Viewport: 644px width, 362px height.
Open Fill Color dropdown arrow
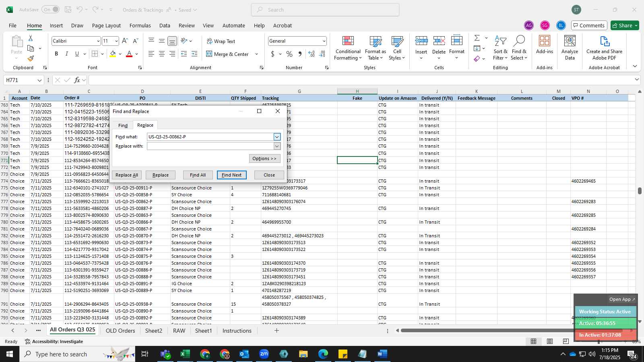click(x=120, y=54)
